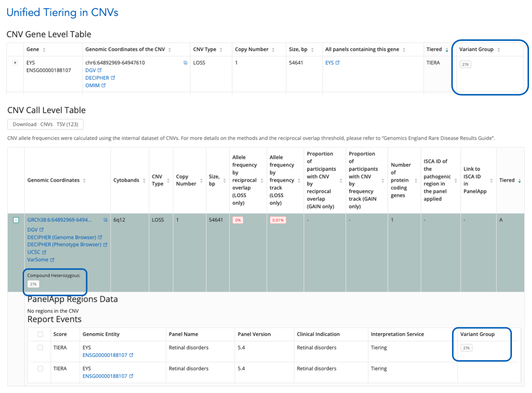Click Compound Heterozygous 276 variant group tag

tap(33, 284)
